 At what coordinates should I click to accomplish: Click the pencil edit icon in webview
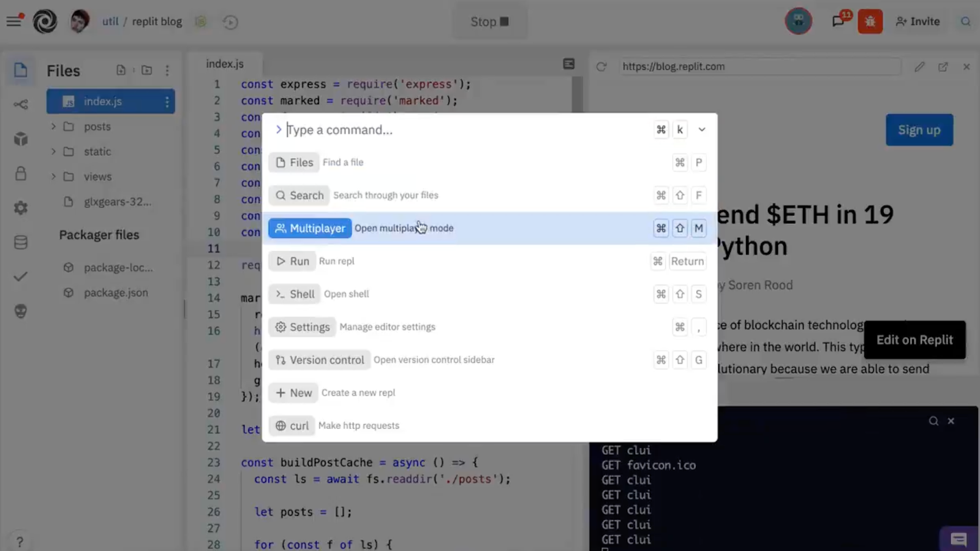pos(919,66)
